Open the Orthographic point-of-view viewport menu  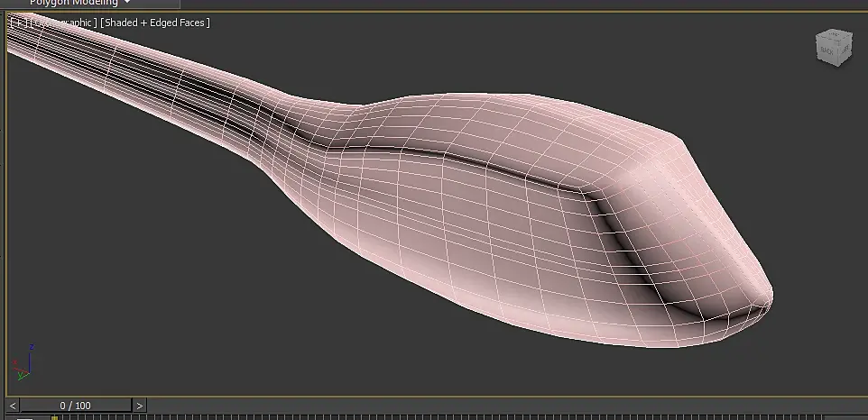[x=64, y=23]
